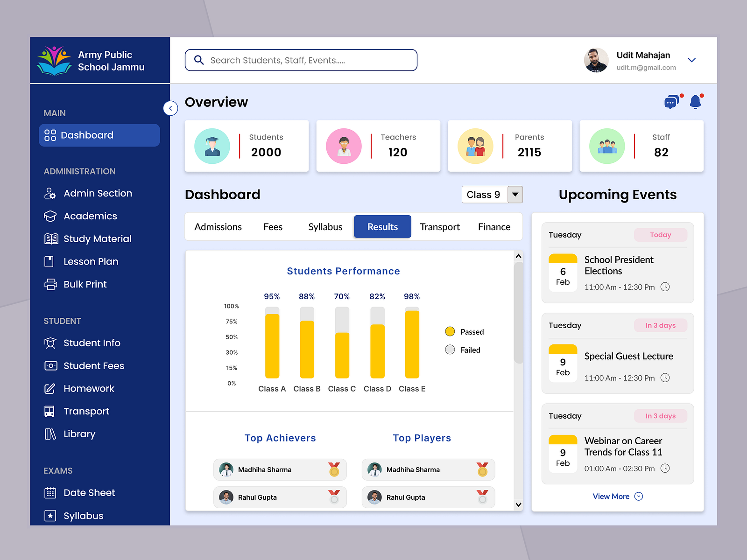Image resolution: width=747 pixels, height=560 pixels.
Task: Select the Admin Section icon
Action: point(50,193)
